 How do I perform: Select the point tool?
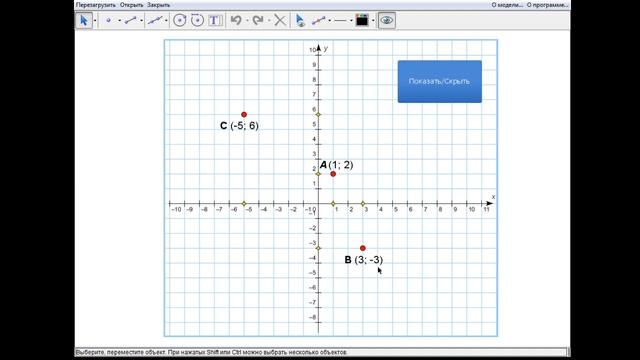pyautogui.click(x=108, y=20)
